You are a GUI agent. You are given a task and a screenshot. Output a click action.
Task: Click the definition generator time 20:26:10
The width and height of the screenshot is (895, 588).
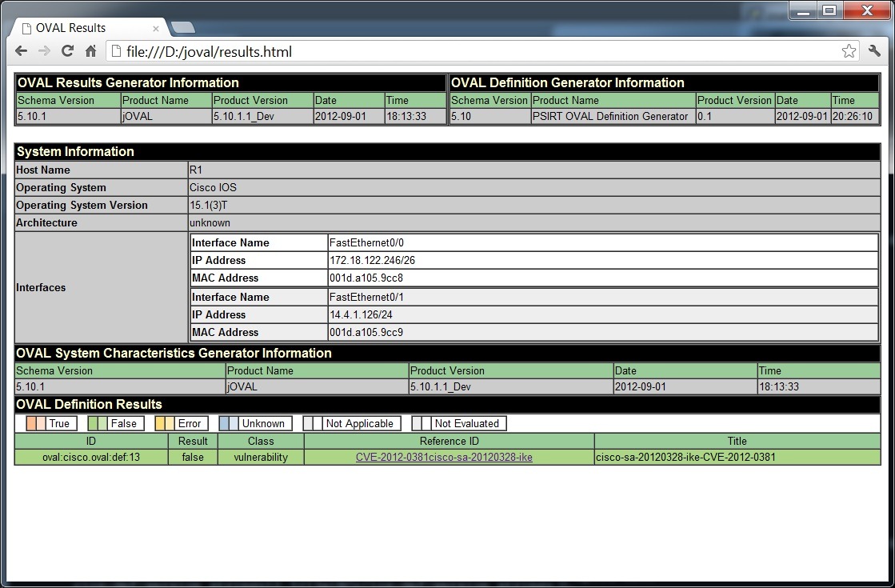tap(854, 117)
